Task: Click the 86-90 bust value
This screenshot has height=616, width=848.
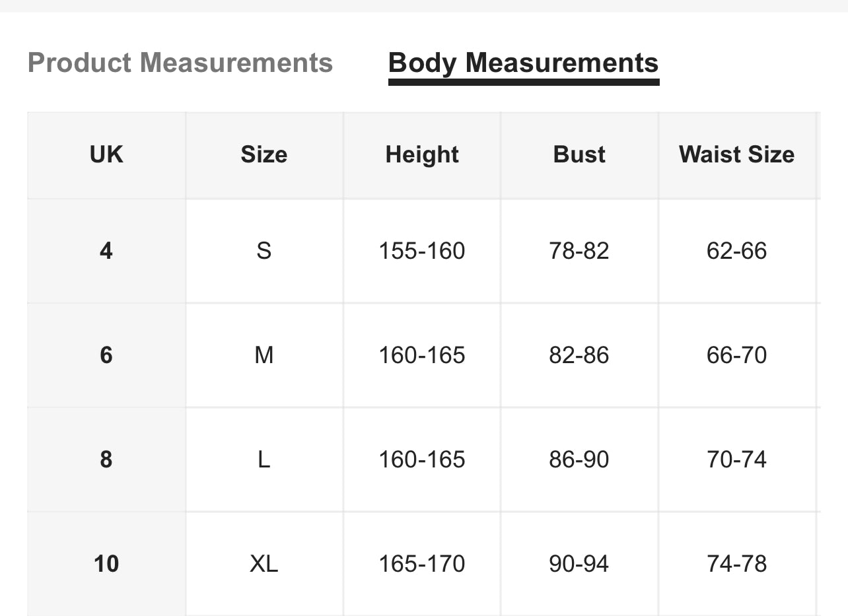Action: click(x=579, y=460)
